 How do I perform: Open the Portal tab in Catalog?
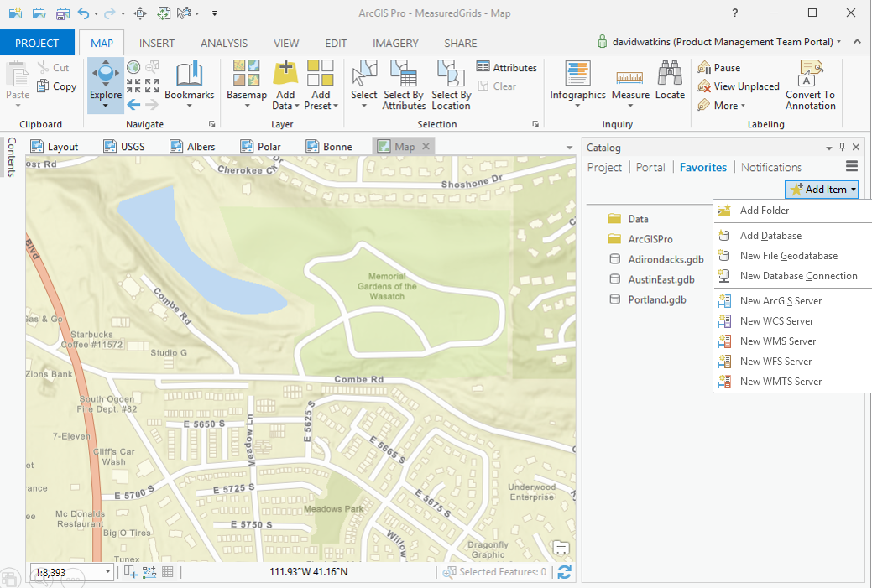(x=650, y=167)
